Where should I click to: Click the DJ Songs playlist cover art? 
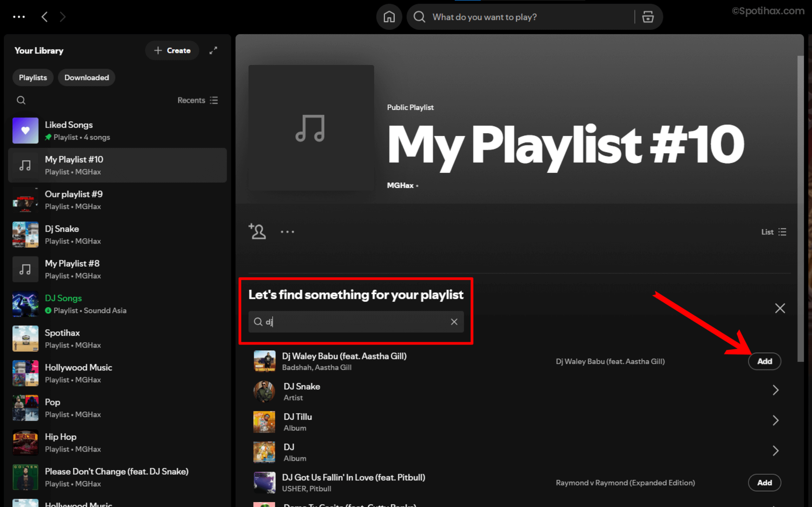(x=25, y=304)
